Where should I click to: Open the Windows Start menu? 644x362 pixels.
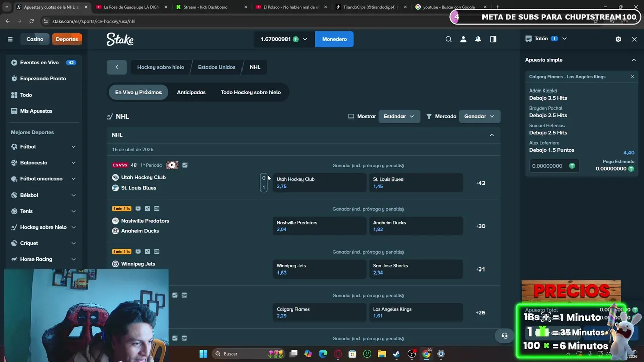[x=203, y=354]
